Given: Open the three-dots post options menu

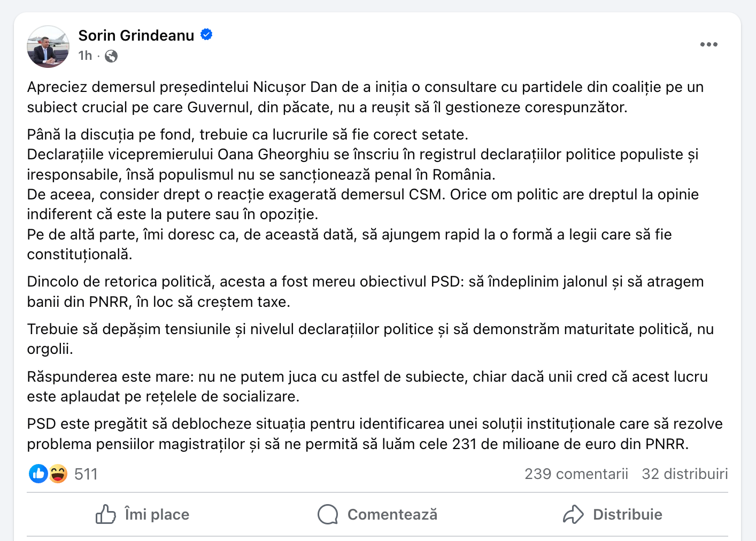Looking at the screenshot, I should click(708, 44).
